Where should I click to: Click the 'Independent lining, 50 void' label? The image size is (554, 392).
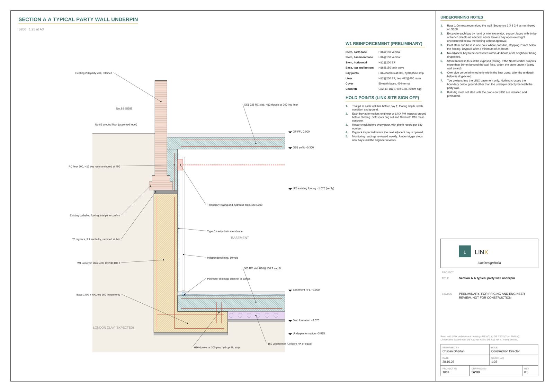(223, 258)
